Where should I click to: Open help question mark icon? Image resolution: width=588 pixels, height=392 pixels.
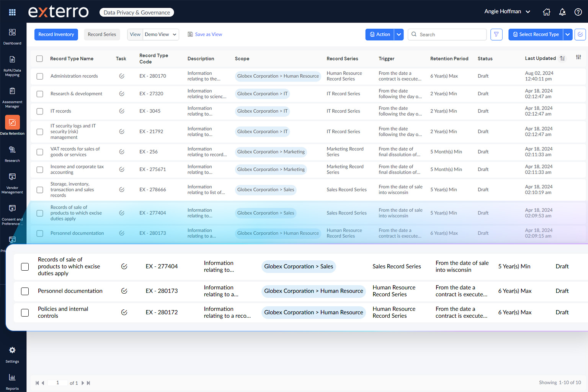coord(578,12)
